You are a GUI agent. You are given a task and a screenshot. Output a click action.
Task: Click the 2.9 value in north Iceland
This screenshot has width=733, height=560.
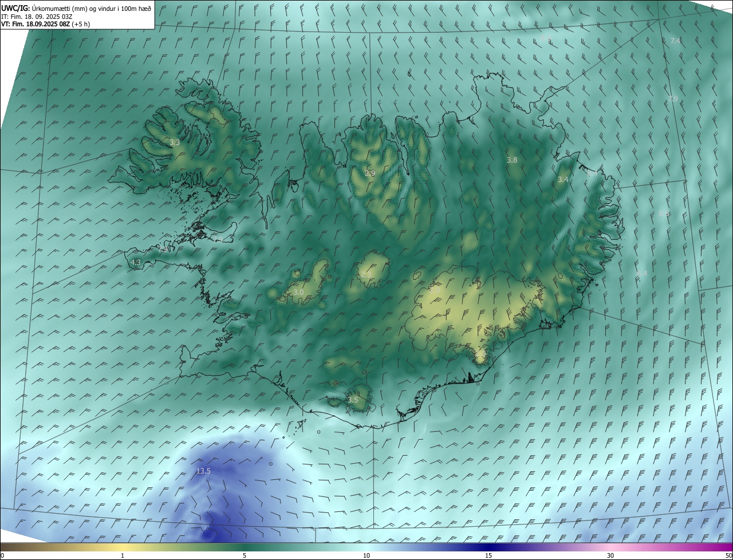click(370, 173)
